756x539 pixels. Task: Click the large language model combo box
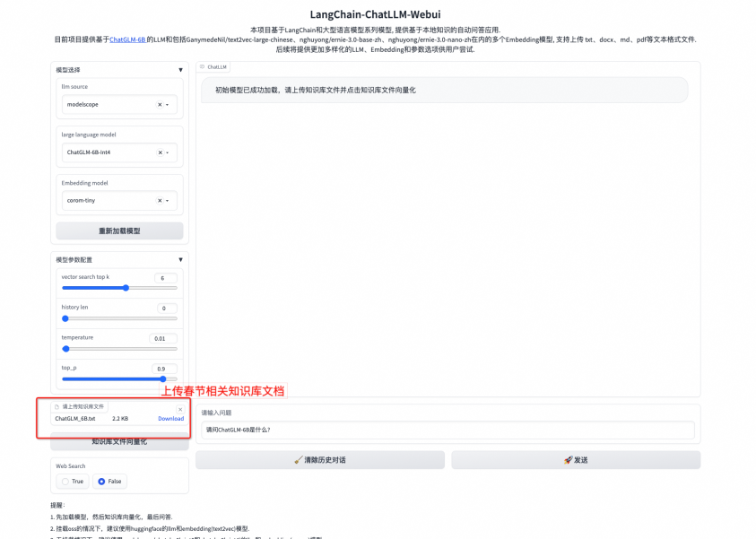pos(119,152)
